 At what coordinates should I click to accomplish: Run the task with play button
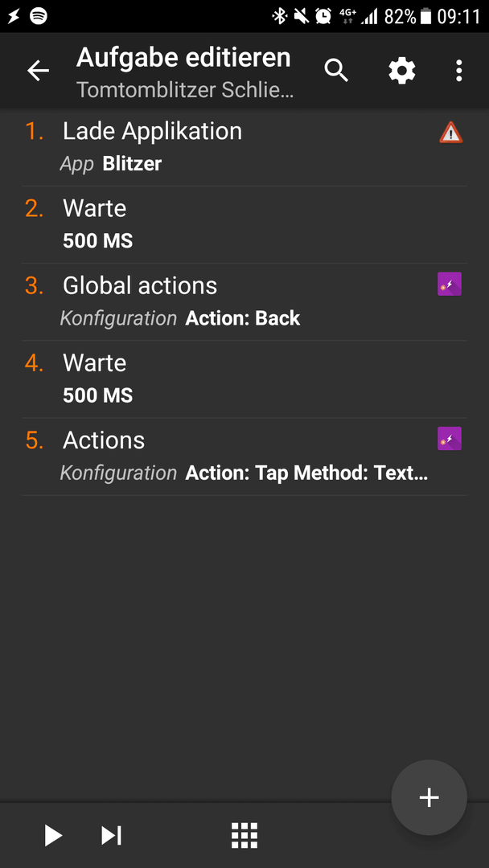(x=53, y=835)
